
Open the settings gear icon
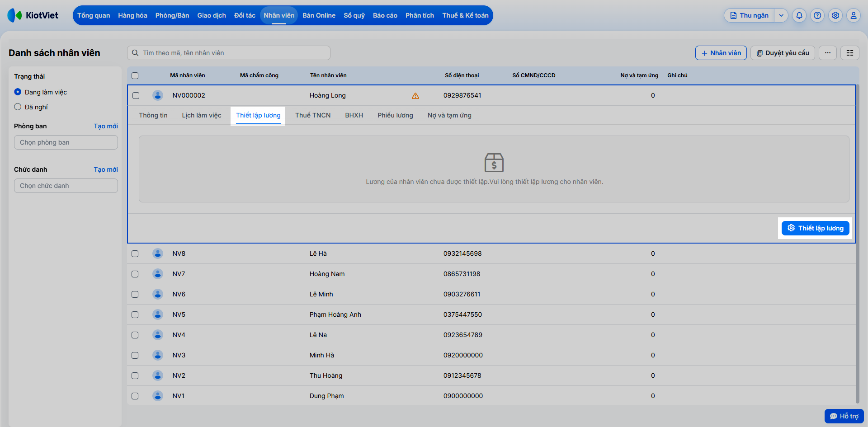pyautogui.click(x=835, y=15)
